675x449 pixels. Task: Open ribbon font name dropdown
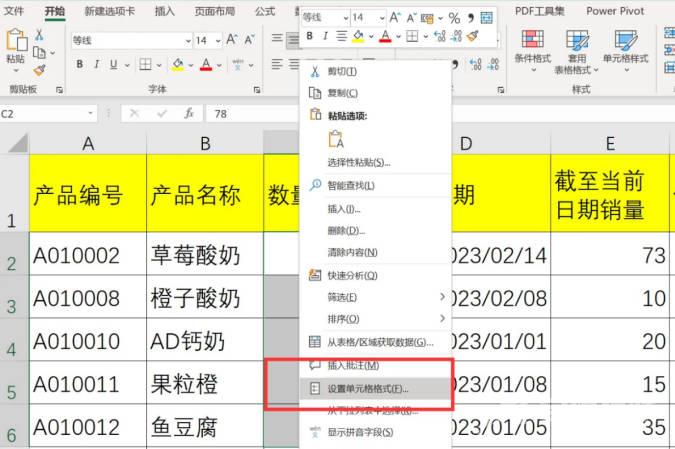pos(188,41)
